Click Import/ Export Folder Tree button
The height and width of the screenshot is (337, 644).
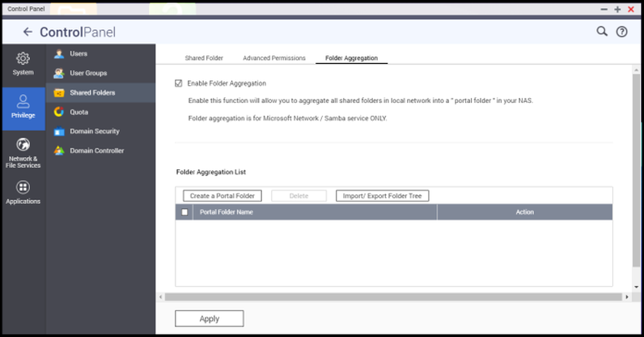coord(382,196)
